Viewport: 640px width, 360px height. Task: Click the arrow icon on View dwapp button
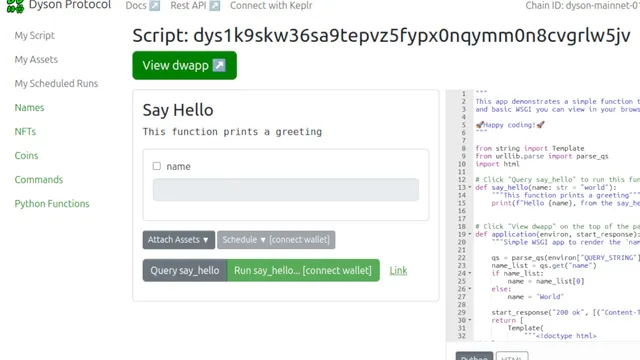(219, 65)
